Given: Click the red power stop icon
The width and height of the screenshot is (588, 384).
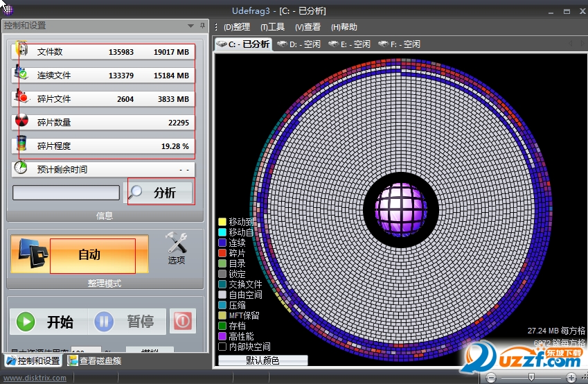Looking at the screenshot, I should 182,322.
